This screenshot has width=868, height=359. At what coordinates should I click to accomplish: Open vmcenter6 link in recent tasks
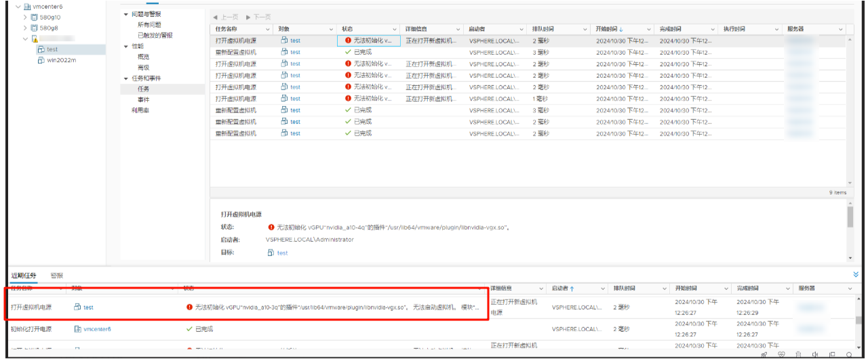(x=97, y=329)
